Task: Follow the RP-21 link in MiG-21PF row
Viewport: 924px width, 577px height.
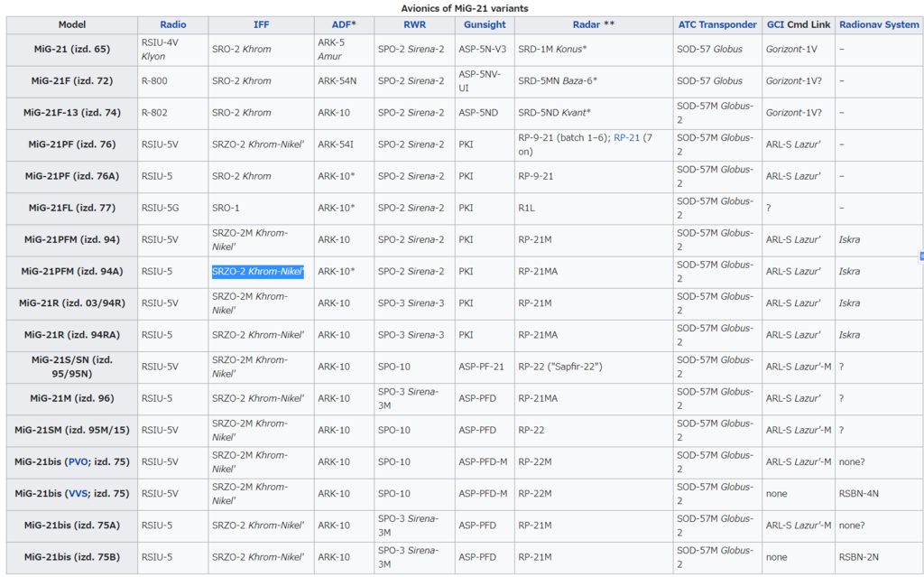Action: (x=626, y=138)
